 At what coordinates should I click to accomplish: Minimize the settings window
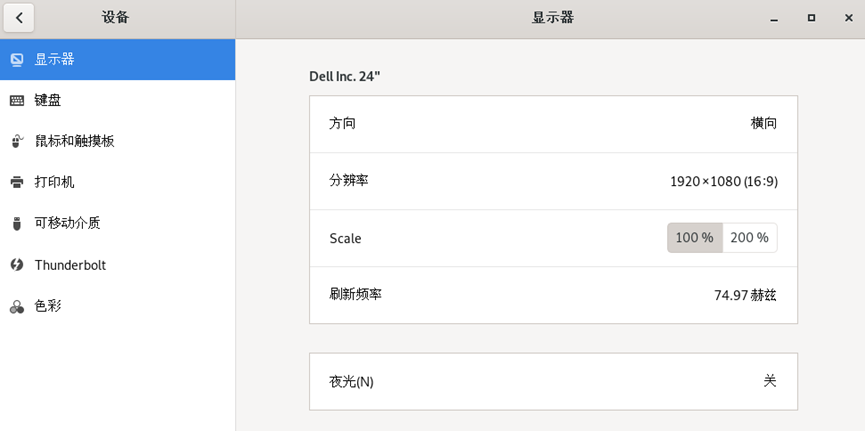click(774, 18)
